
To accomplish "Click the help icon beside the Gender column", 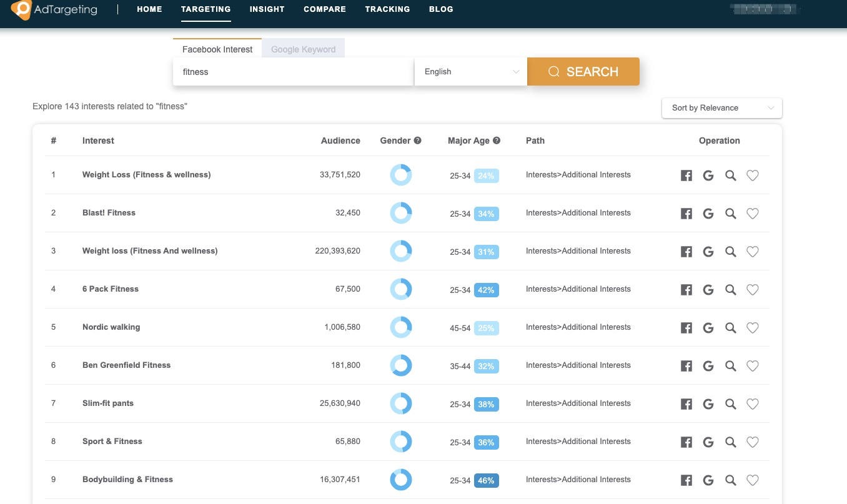I will click(417, 141).
